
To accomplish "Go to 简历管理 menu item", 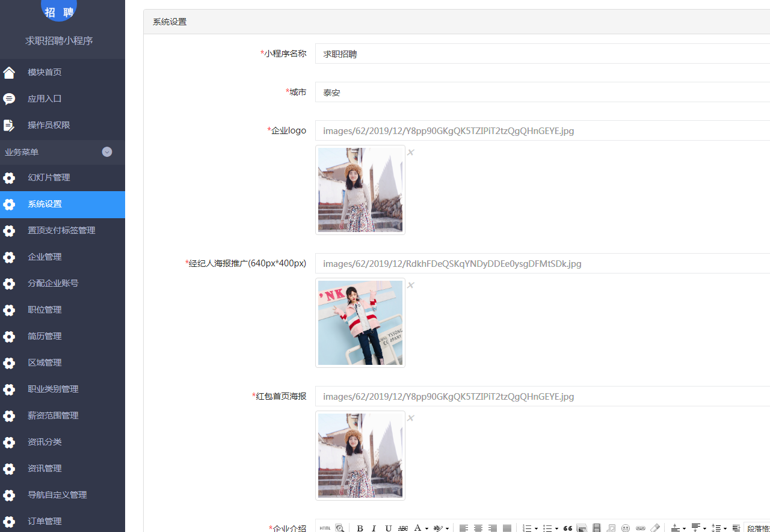I will click(x=45, y=337).
